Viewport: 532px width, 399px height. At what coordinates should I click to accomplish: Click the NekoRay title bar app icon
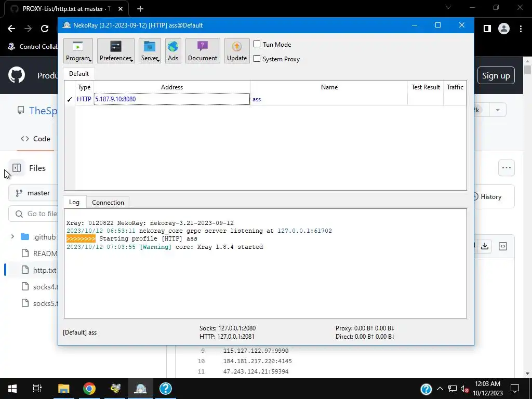click(x=66, y=25)
